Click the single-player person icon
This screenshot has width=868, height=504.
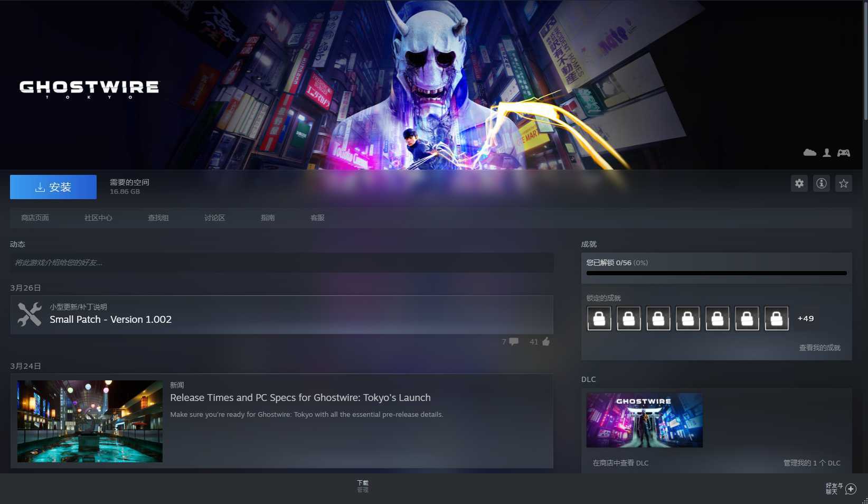[827, 153]
